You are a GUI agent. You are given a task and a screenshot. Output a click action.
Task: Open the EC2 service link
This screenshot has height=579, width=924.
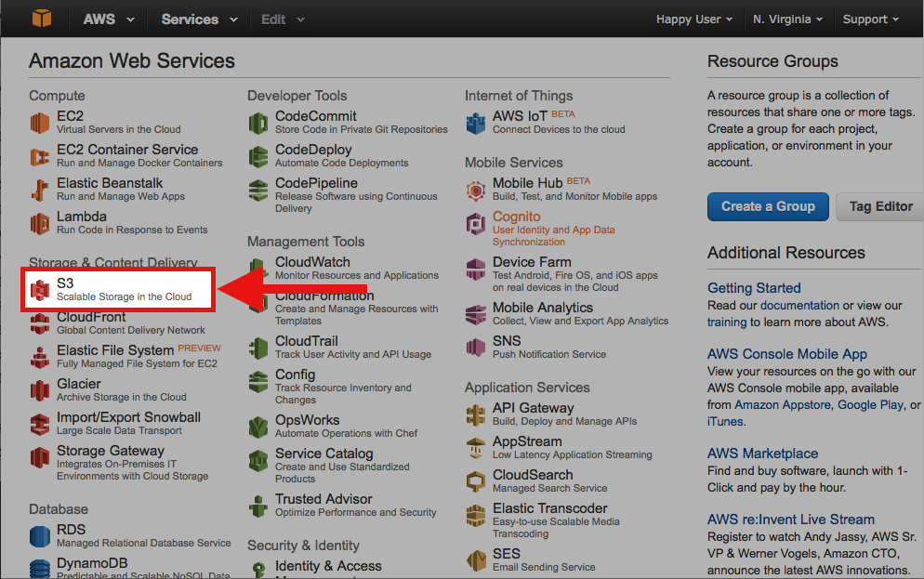[x=70, y=116]
